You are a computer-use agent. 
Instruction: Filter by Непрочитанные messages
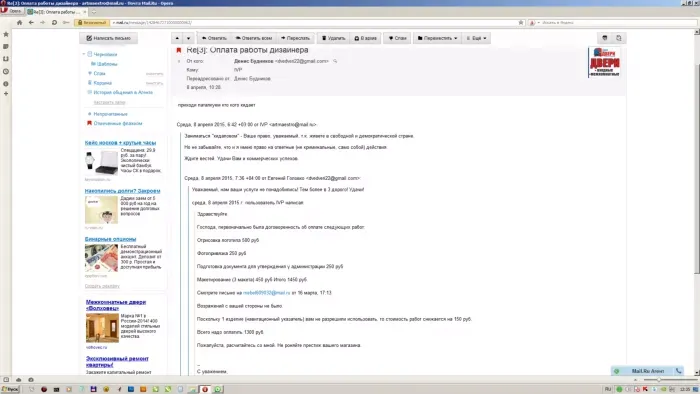[110, 114]
